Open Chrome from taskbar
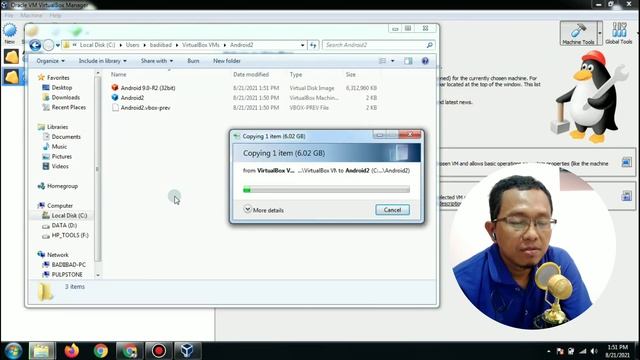The height and width of the screenshot is (360, 640). (x=100, y=351)
